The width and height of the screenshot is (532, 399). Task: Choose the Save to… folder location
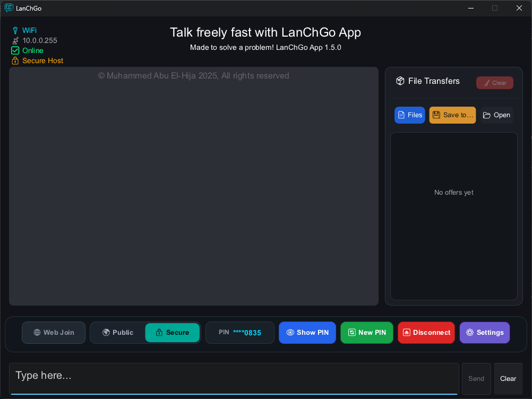(452, 115)
